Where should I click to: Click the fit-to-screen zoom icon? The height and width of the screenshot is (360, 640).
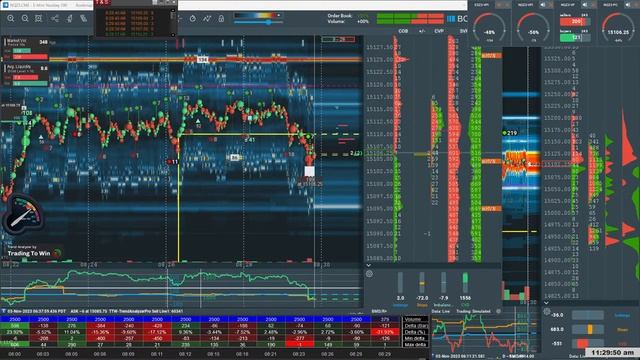tap(38, 18)
